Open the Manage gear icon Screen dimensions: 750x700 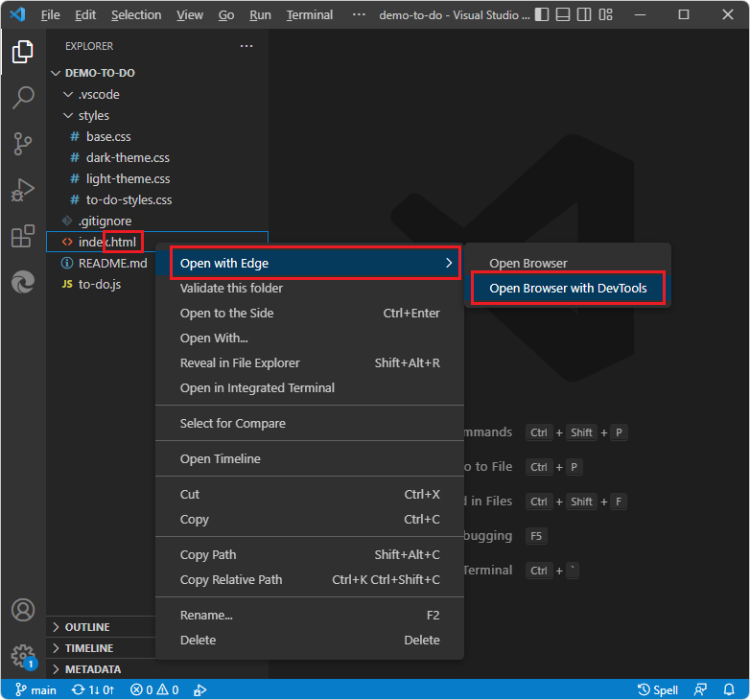pos(22,656)
